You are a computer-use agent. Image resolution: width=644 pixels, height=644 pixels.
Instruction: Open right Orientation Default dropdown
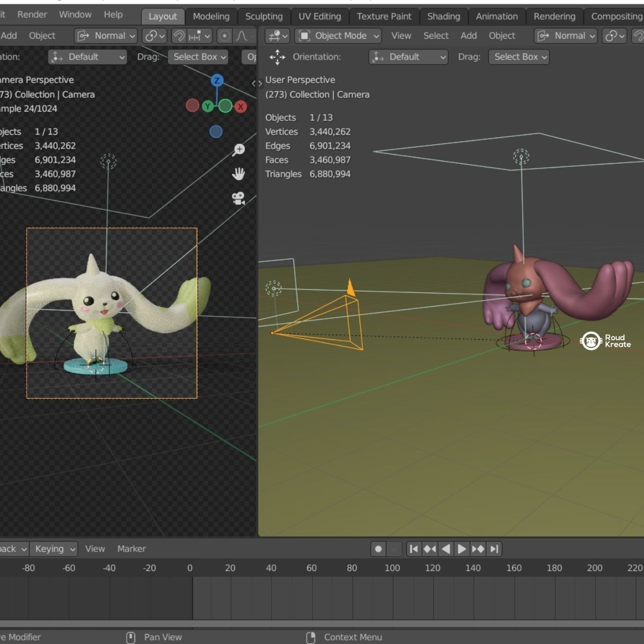(408, 57)
